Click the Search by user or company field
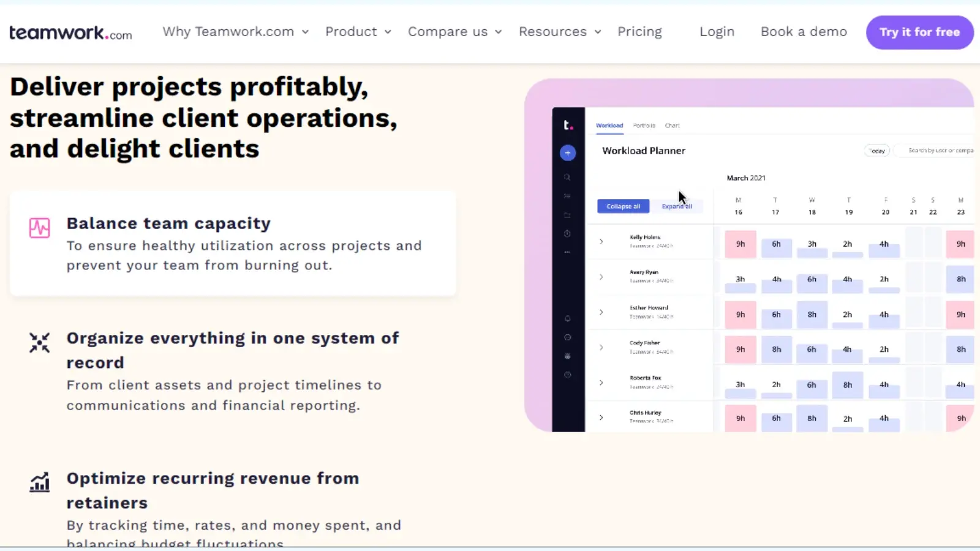 pos(935,151)
